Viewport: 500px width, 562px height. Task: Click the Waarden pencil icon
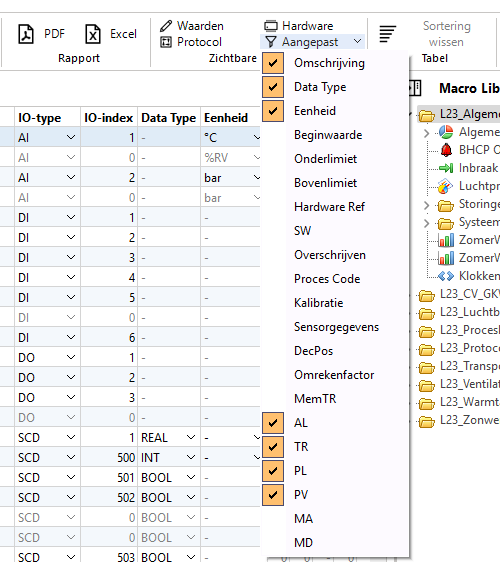[x=166, y=26]
